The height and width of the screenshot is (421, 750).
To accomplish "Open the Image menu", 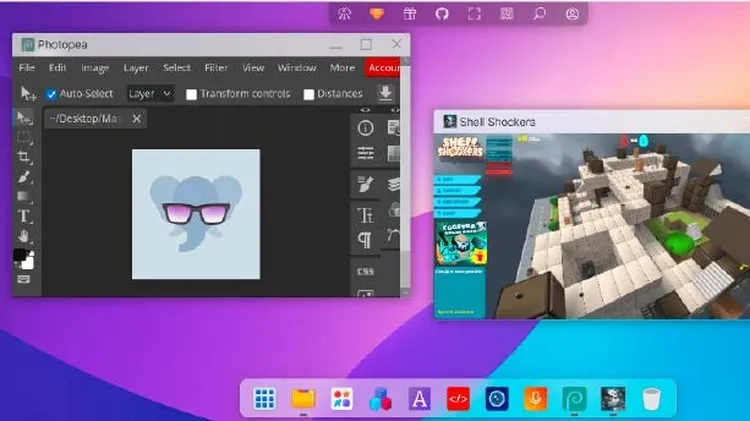I will click(95, 68).
